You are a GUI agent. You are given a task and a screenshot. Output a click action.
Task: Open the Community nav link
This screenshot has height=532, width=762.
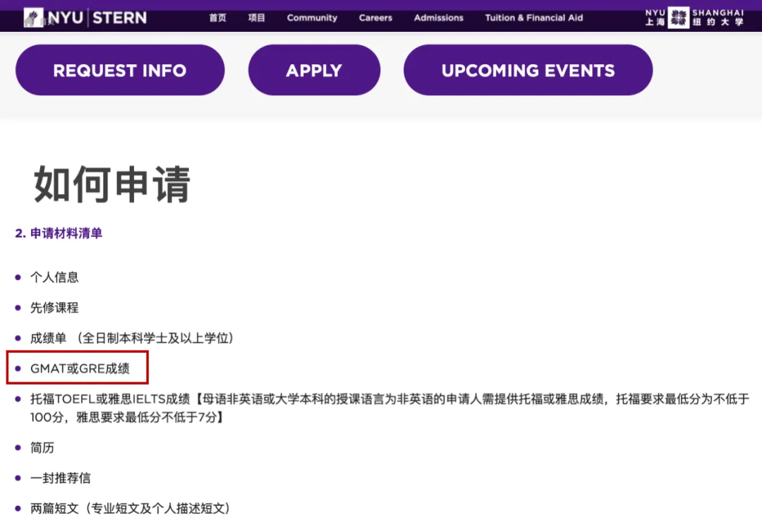pyautogui.click(x=312, y=18)
